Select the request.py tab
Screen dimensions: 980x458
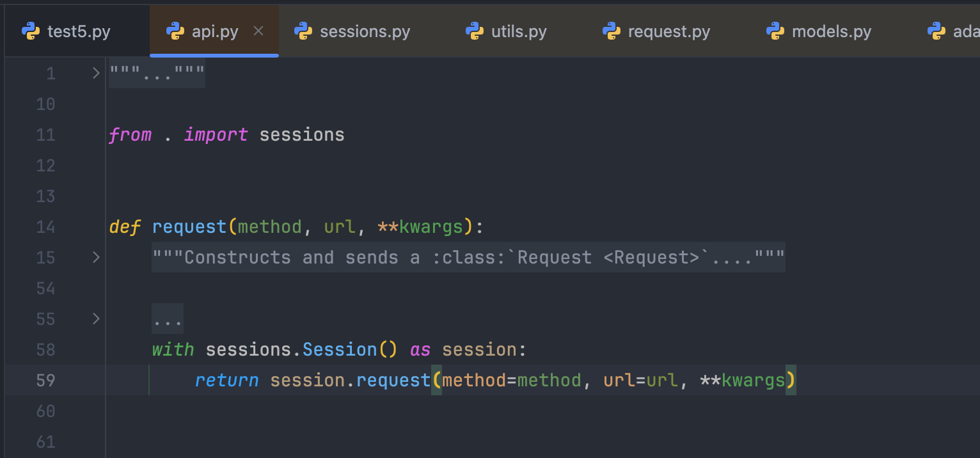[669, 31]
